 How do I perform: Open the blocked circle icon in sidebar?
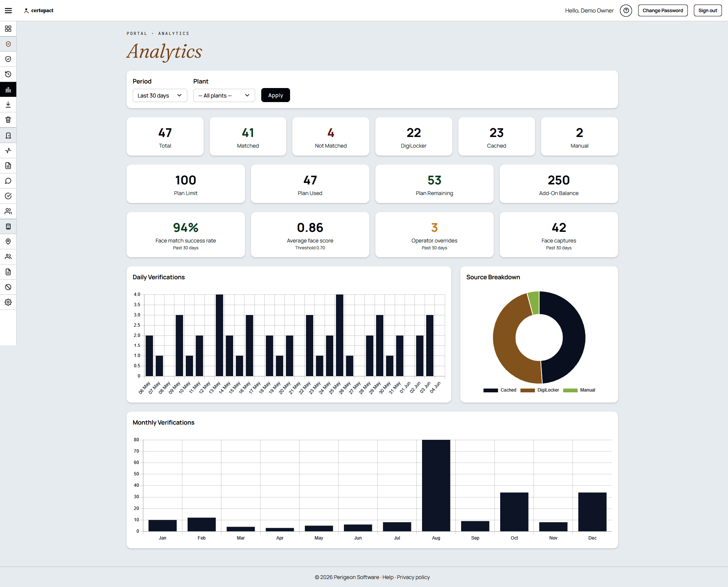click(x=8, y=287)
